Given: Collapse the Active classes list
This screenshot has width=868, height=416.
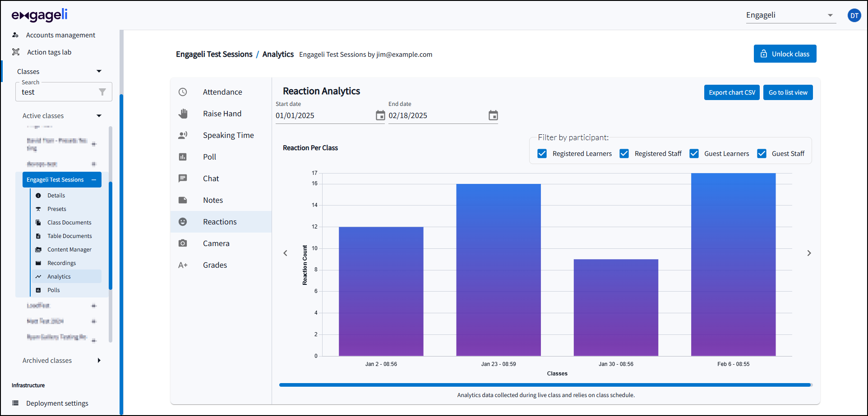Looking at the screenshot, I should pyautogui.click(x=99, y=116).
